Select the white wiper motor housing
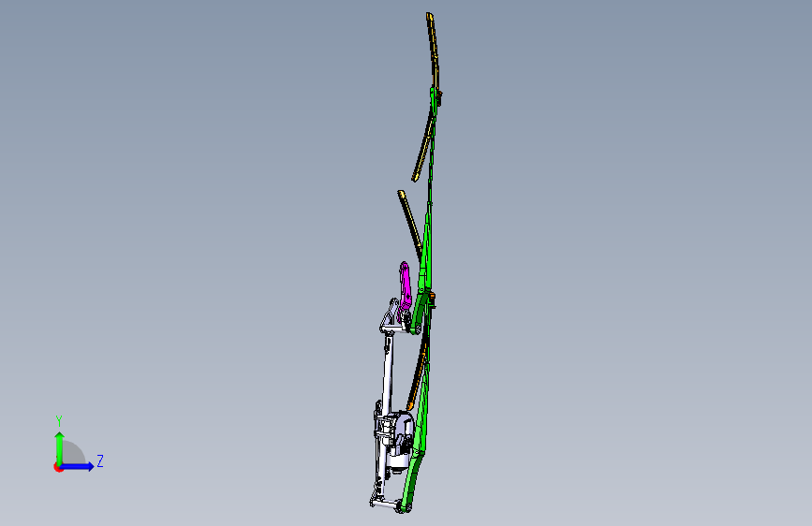The image size is (812, 526). coord(399,440)
